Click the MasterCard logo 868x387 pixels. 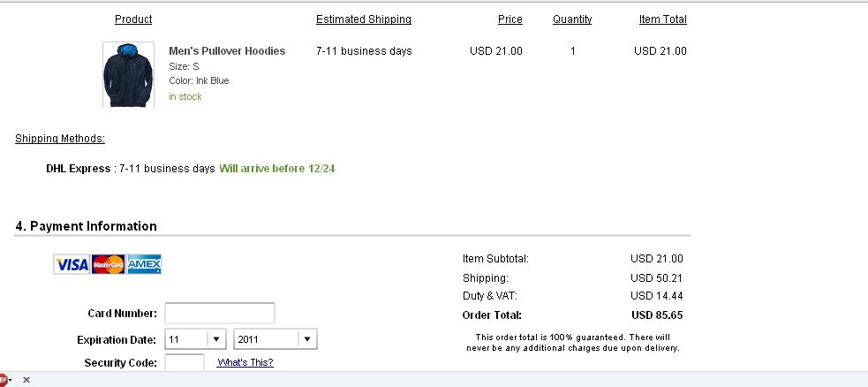(x=108, y=265)
